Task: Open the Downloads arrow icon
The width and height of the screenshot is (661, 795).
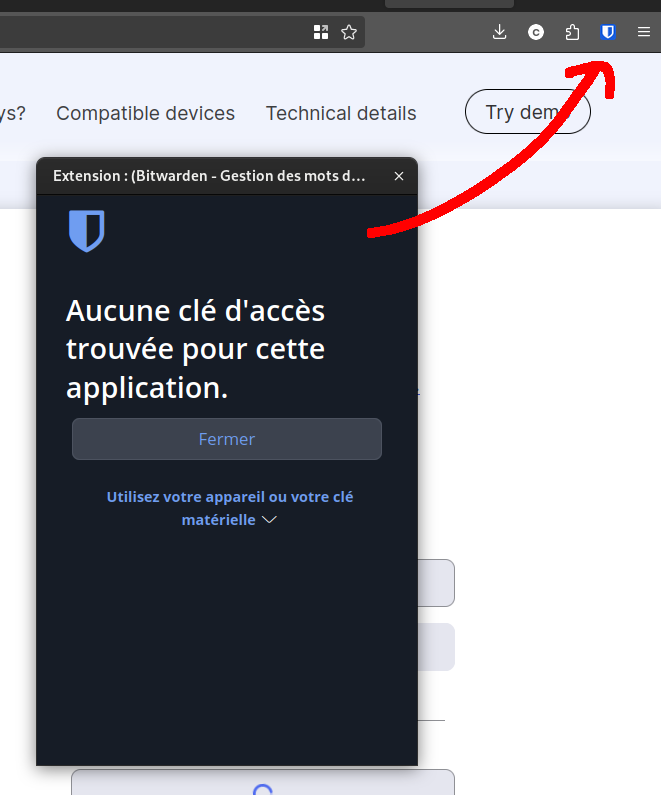Action: [499, 32]
